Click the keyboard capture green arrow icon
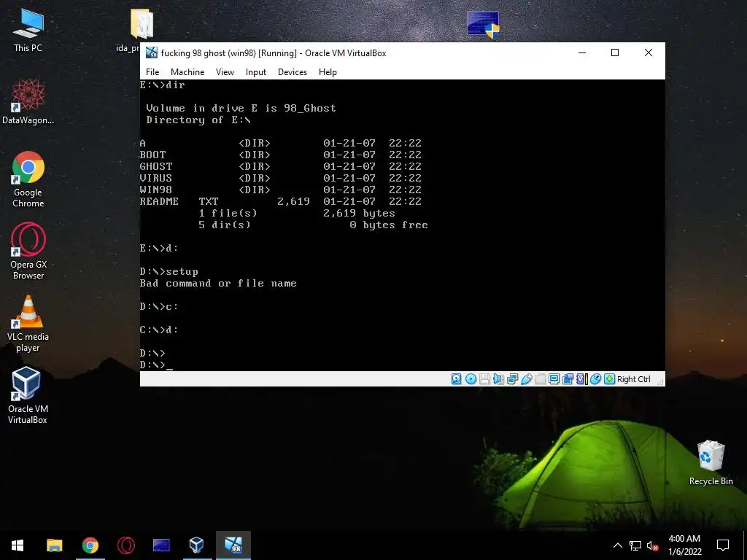Viewport: 747px width, 560px height. (609, 379)
